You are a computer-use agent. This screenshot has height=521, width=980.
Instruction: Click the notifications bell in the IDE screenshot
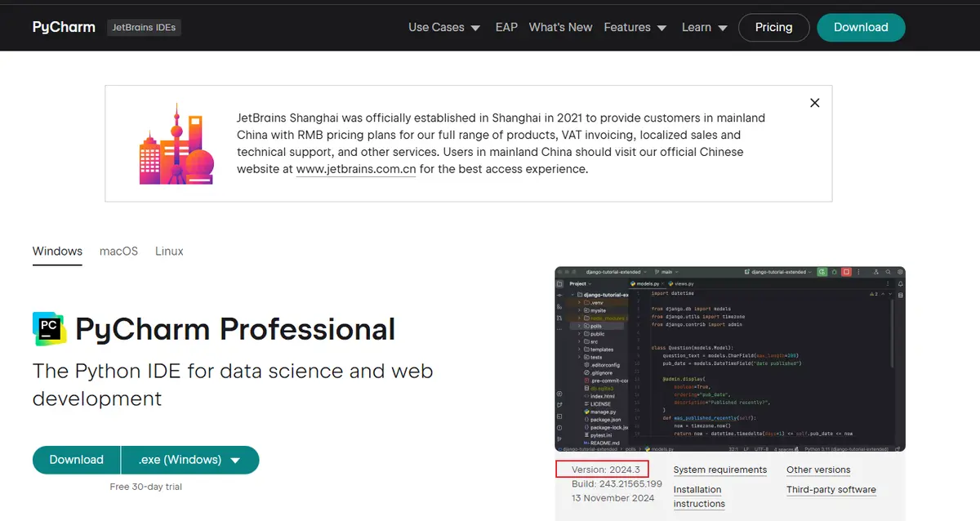[900, 283]
